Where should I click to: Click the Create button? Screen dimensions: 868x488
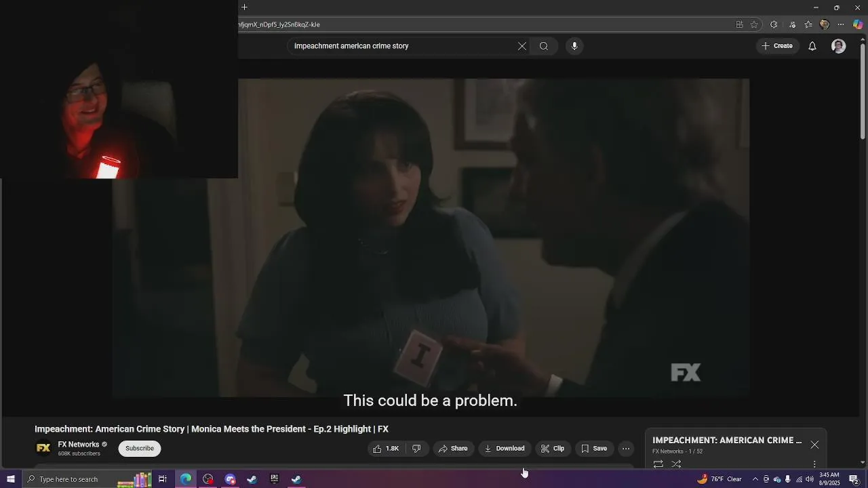[x=777, y=46]
